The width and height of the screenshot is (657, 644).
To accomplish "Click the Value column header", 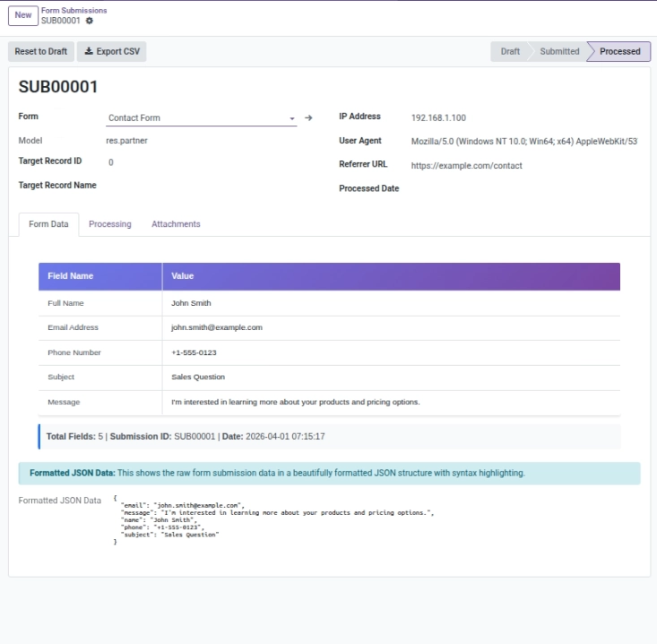I will point(392,276).
